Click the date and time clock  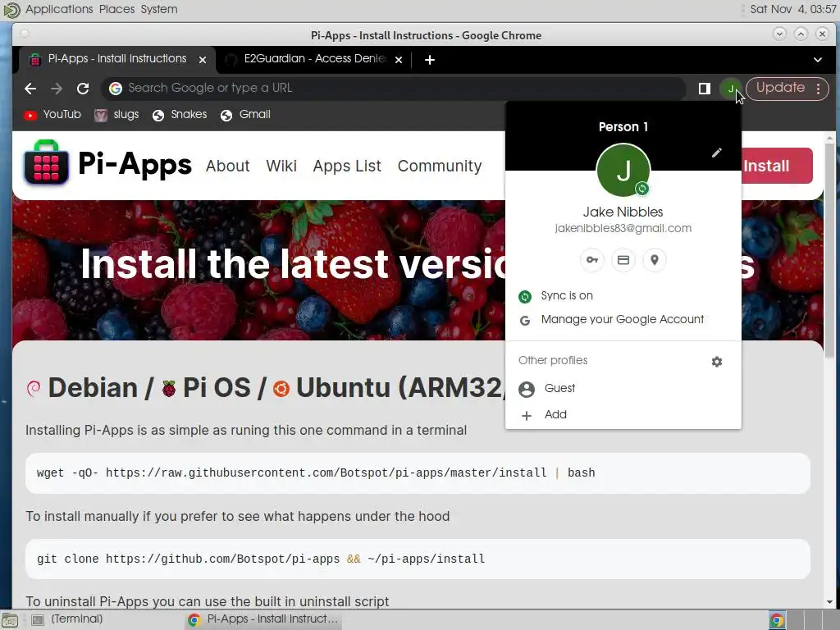(793, 9)
